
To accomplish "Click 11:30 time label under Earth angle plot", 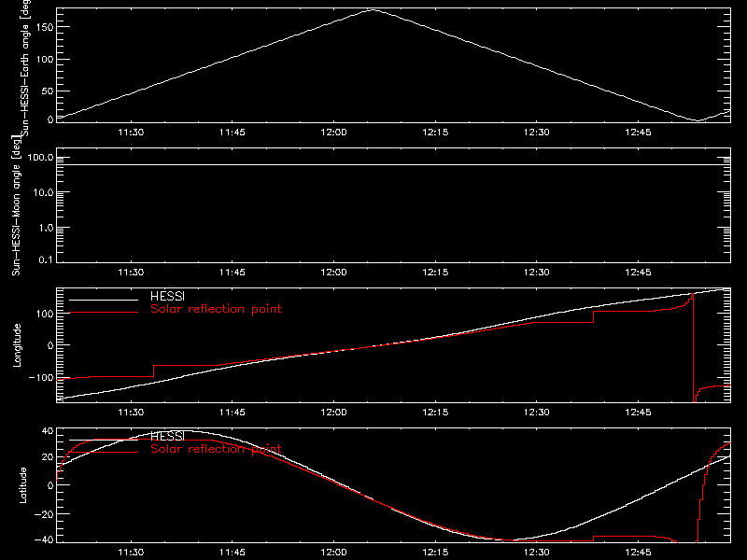I will [131, 133].
